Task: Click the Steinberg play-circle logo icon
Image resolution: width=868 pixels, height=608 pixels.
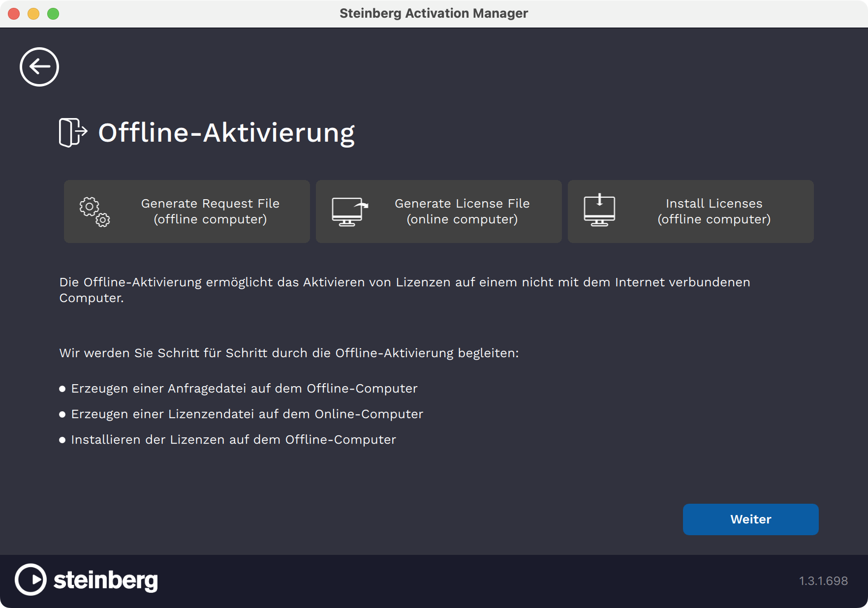Action: [x=31, y=579]
